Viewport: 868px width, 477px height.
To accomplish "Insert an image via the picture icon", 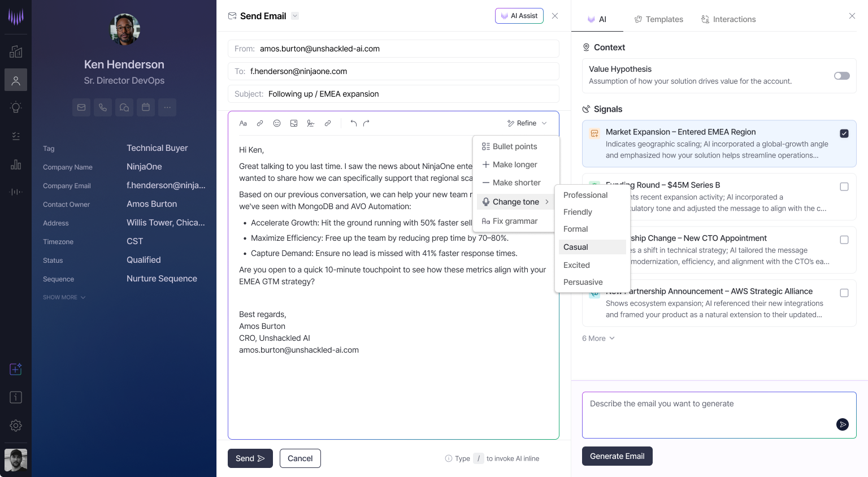I will (x=294, y=123).
